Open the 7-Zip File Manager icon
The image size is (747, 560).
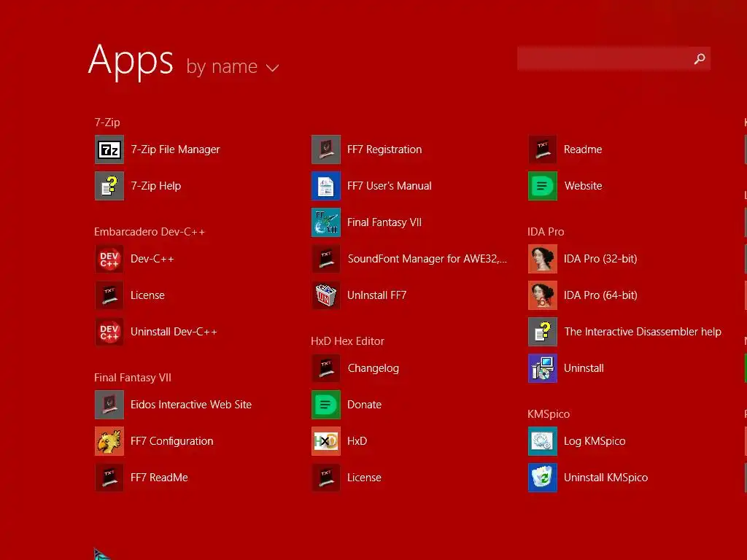(109, 149)
